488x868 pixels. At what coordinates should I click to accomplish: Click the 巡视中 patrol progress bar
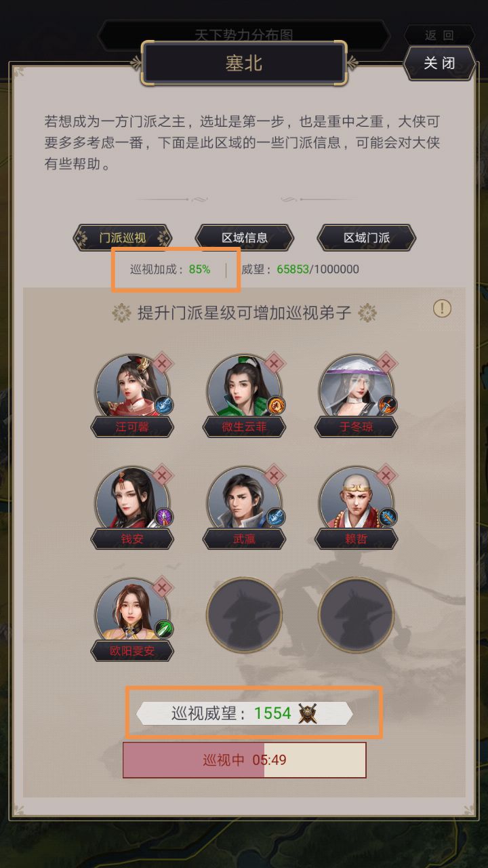click(x=245, y=760)
